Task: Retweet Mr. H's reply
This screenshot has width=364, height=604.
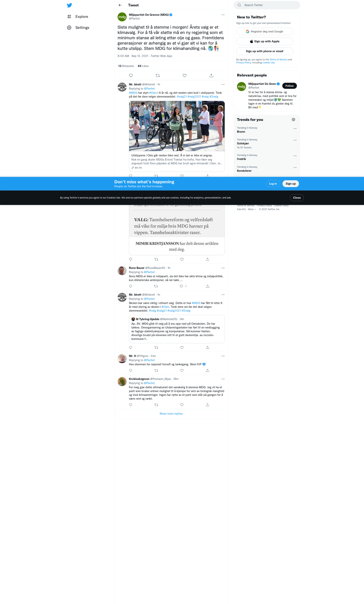Action: click(156, 370)
